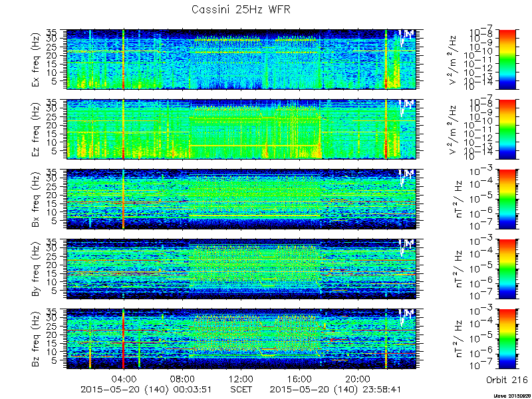
Task: Click the 20:00 time axis label
Action: pos(358,378)
